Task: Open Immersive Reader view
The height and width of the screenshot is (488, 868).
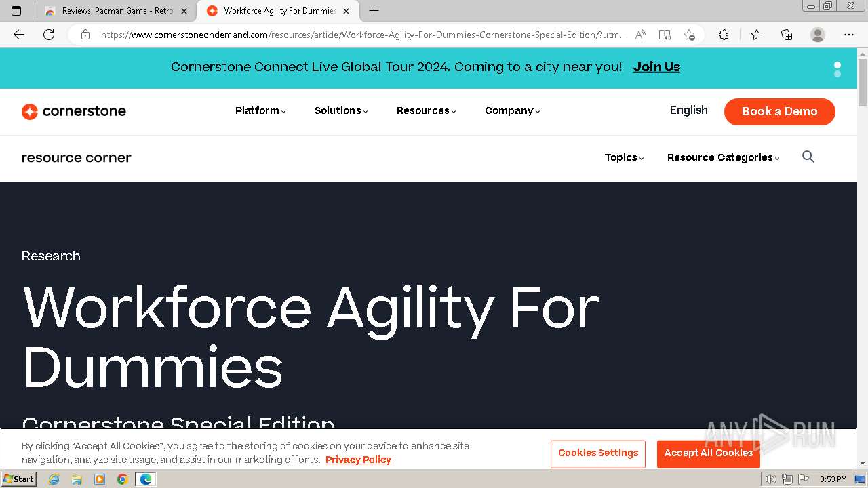Action: click(665, 35)
